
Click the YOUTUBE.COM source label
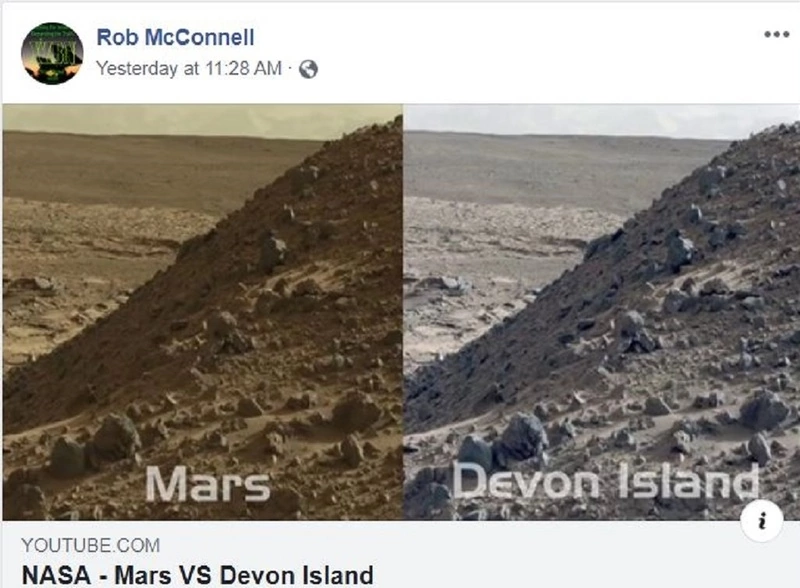[90, 546]
